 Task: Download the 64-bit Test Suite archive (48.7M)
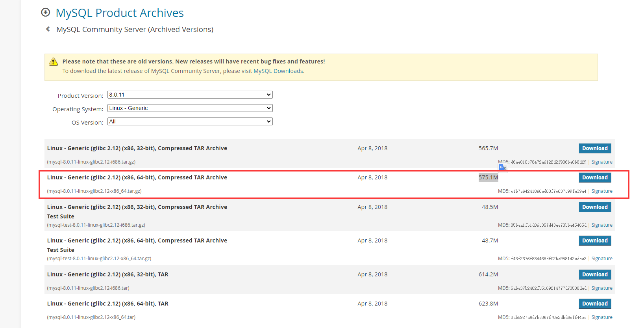tap(595, 240)
